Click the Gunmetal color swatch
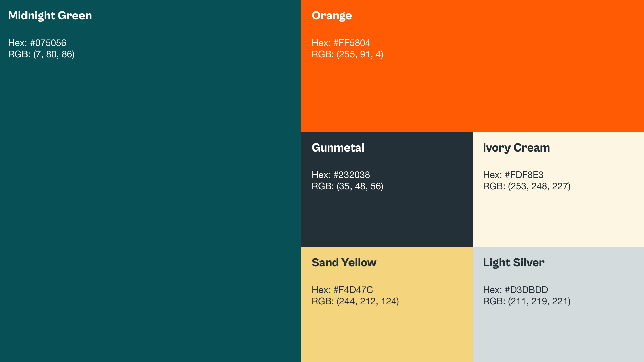The width and height of the screenshot is (644, 362). coord(386,218)
